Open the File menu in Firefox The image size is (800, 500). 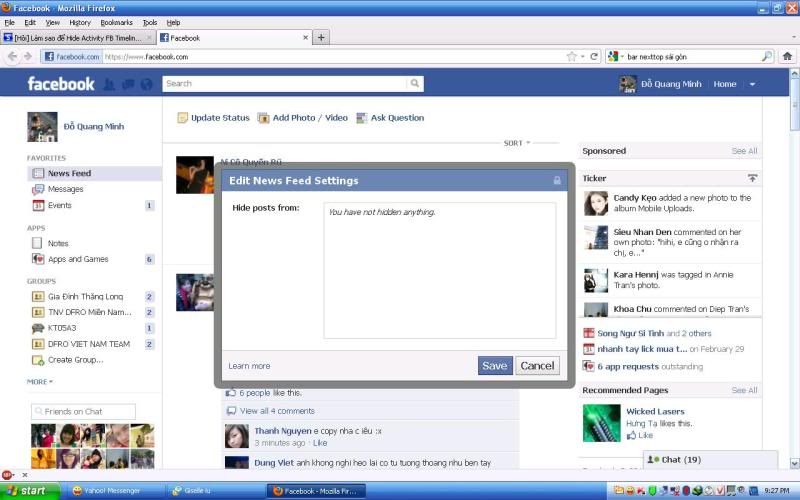click(x=10, y=22)
